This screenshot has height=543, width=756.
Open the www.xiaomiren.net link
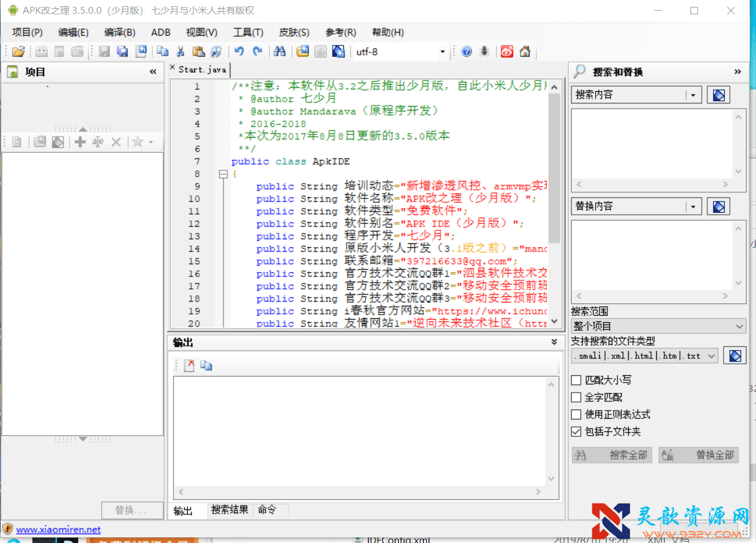(x=58, y=529)
